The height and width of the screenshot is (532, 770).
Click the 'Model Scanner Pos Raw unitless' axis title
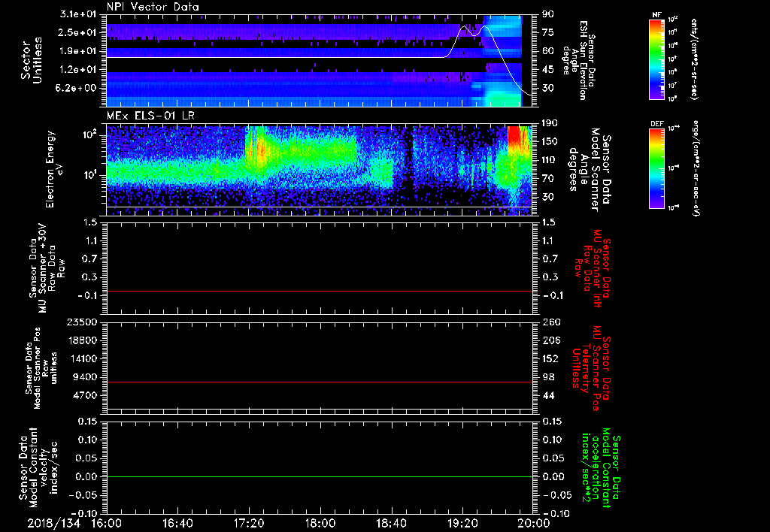point(41,368)
